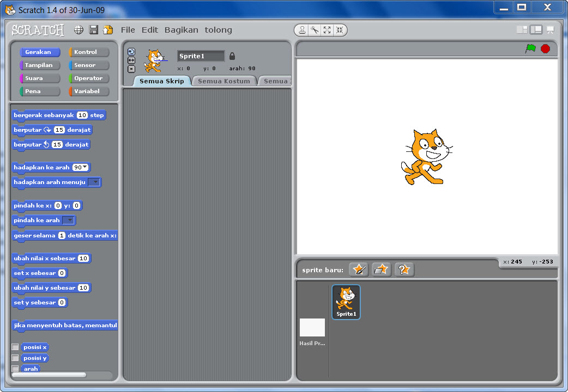Select the Variabel block category
The width and height of the screenshot is (568, 392).
point(88,91)
